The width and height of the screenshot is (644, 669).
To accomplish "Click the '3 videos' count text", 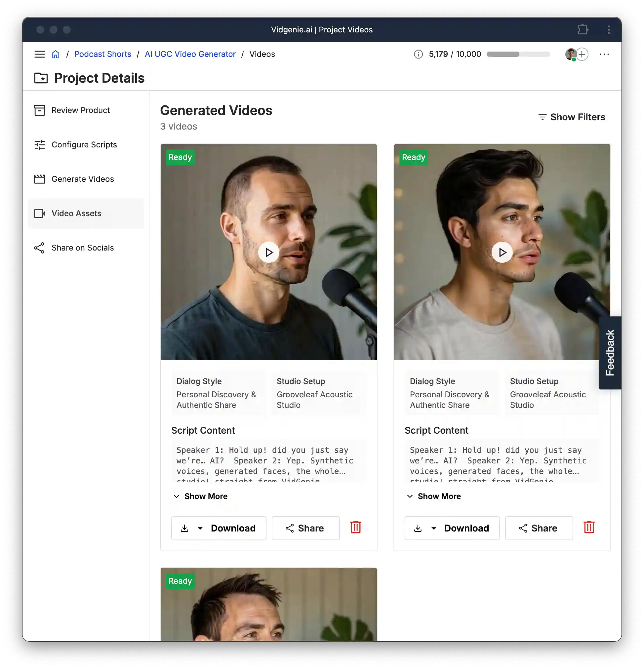I will point(179,126).
